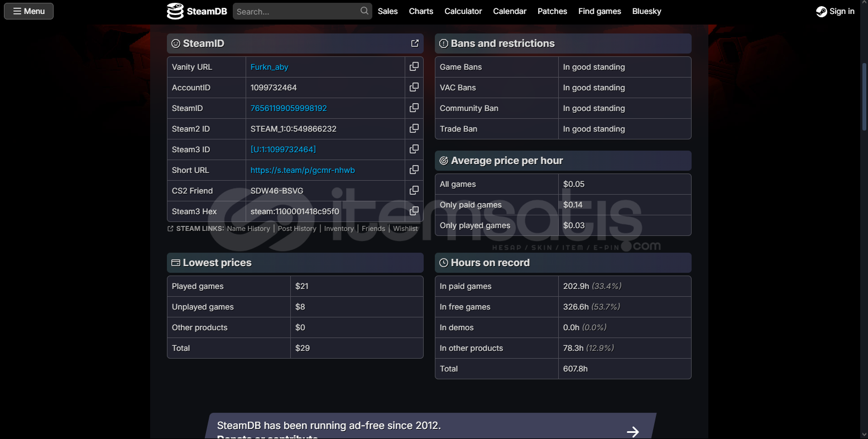The width and height of the screenshot is (868, 439).
Task: Click the SteamDB logo
Action: point(197,11)
